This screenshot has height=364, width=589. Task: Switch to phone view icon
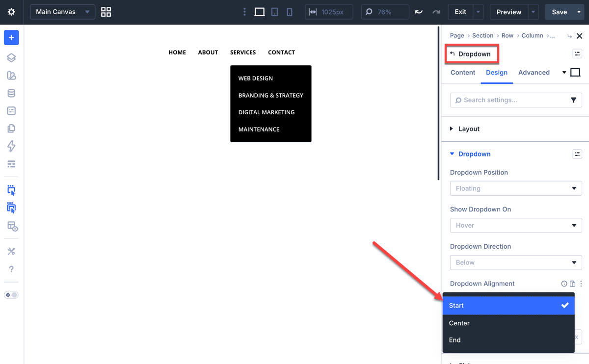pyautogui.click(x=290, y=12)
